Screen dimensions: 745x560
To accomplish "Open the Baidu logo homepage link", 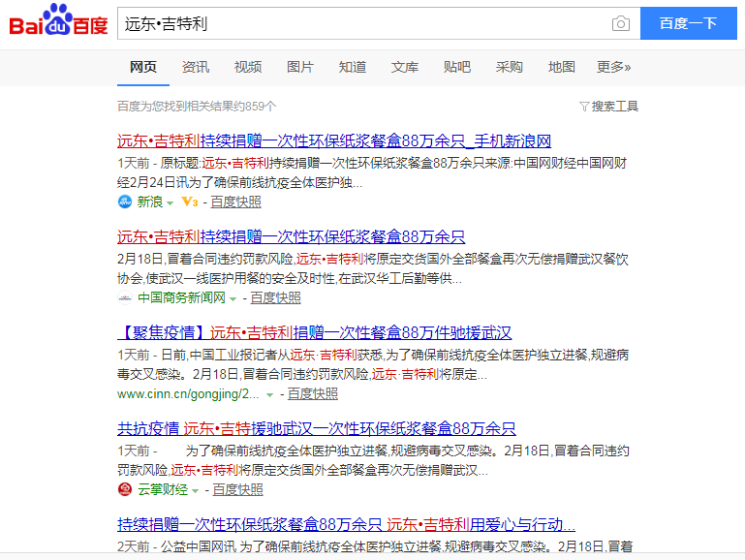I will click(x=58, y=20).
